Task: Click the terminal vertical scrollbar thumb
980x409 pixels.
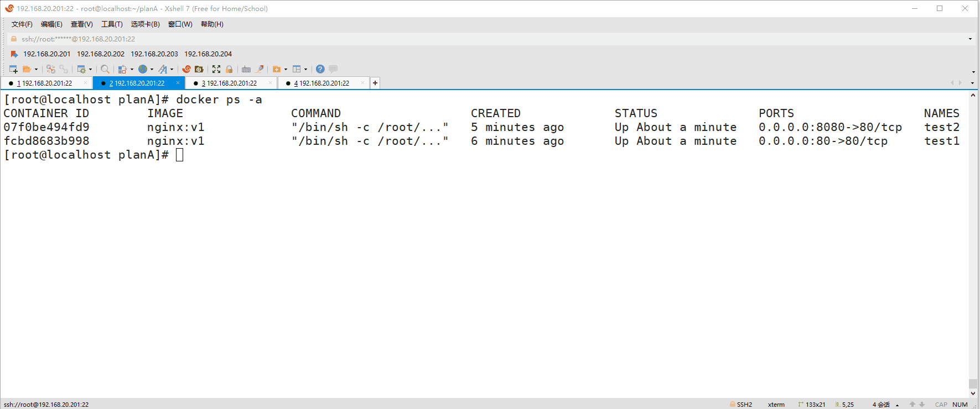Action: (973, 384)
